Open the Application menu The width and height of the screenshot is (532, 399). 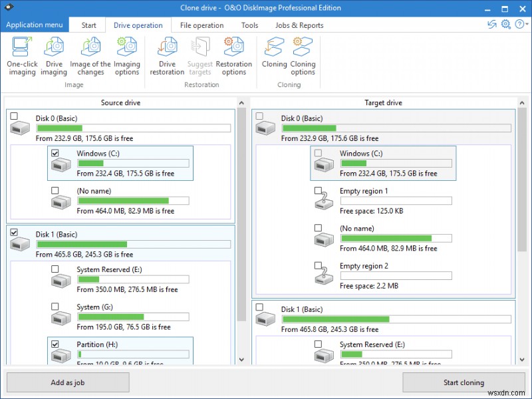[x=35, y=25]
